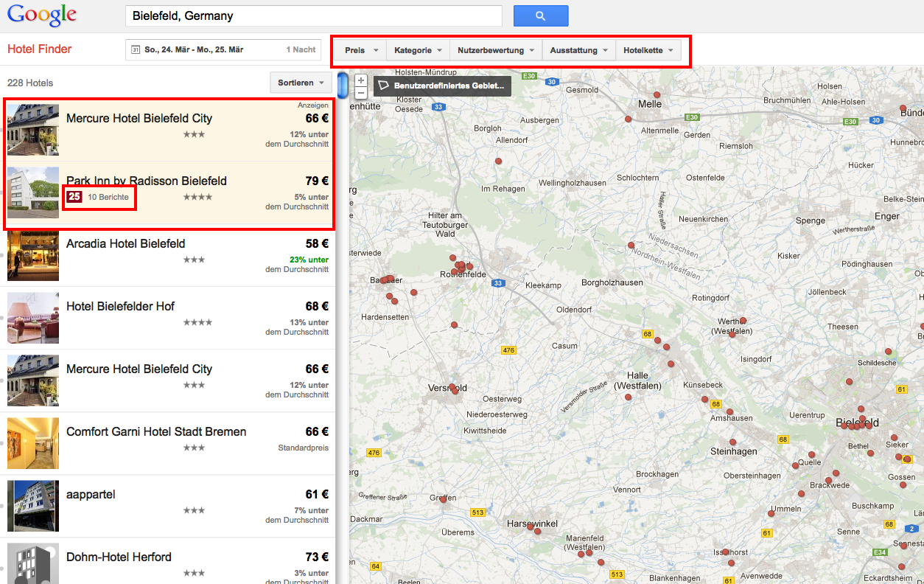Click the red 25 rating badge
This screenshot has height=584, width=924.
tap(74, 197)
